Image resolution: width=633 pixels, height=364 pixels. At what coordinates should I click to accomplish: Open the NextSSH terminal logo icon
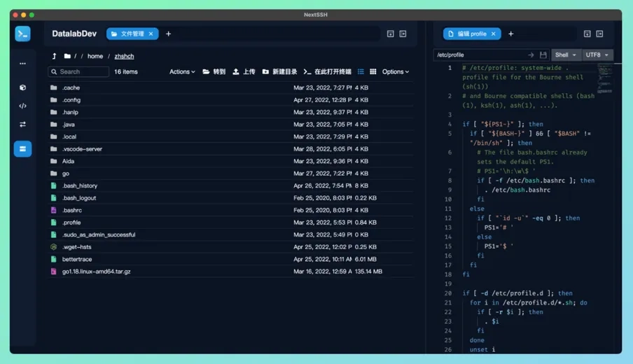click(x=22, y=34)
